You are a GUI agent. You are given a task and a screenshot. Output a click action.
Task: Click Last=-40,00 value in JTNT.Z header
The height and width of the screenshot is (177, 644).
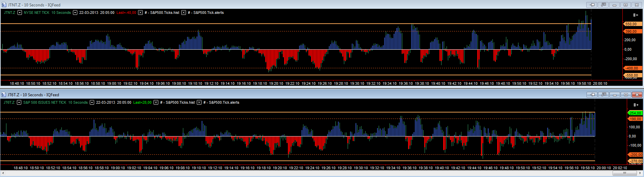tap(126, 12)
